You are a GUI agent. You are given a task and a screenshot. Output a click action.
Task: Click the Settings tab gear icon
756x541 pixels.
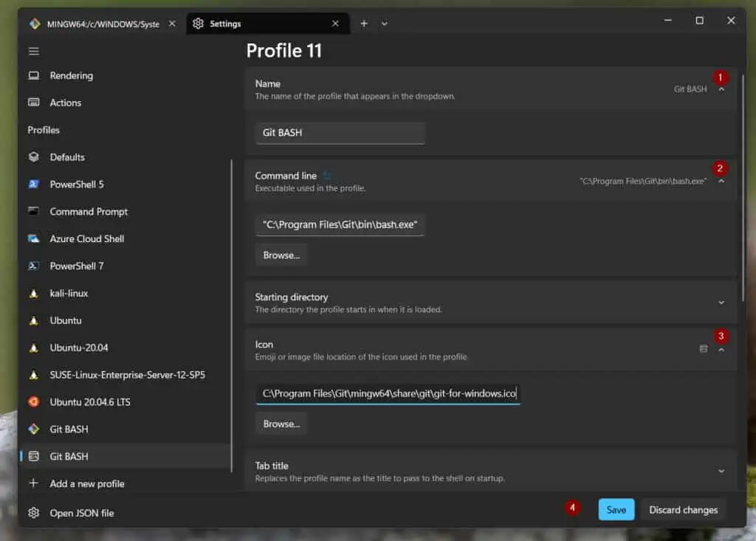(x=198, y=24)
